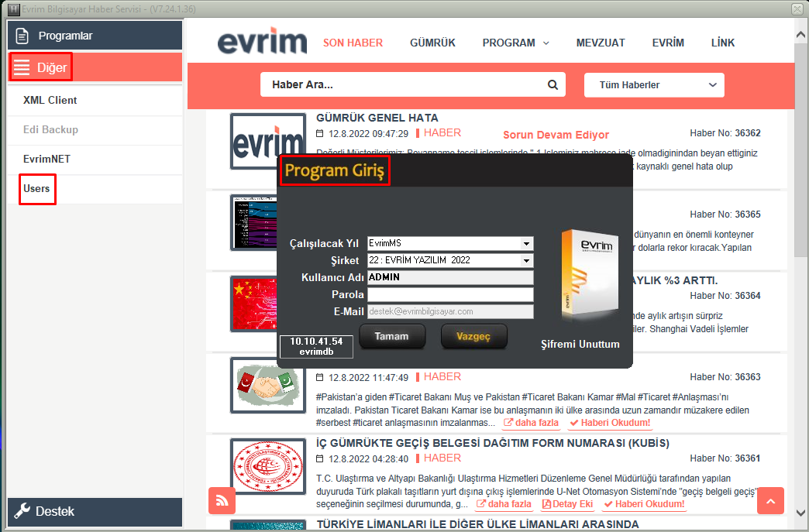Go to the GÜMRÜK tab

tap(432, 43)
